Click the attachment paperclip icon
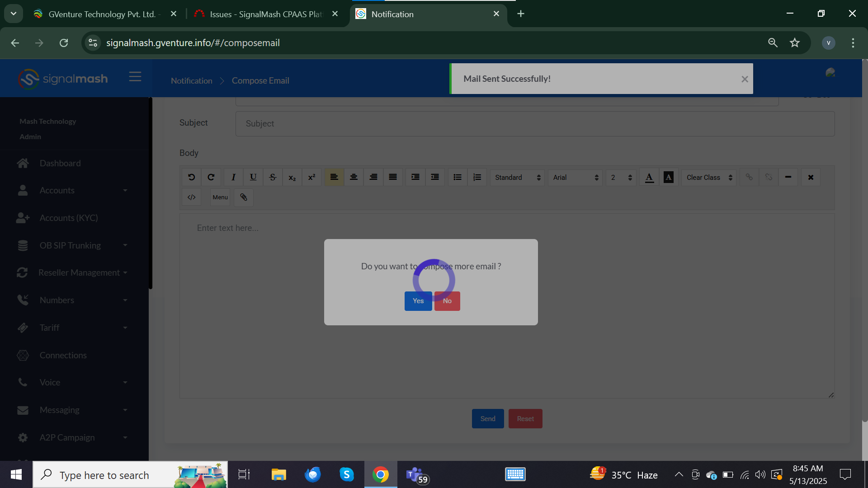This screenshot has height=488, width=868. click(x=244, y=197)
